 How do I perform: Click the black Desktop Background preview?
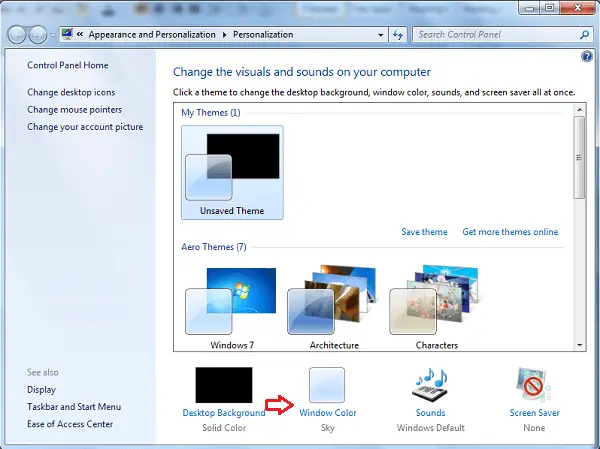[x=224, y=385]
